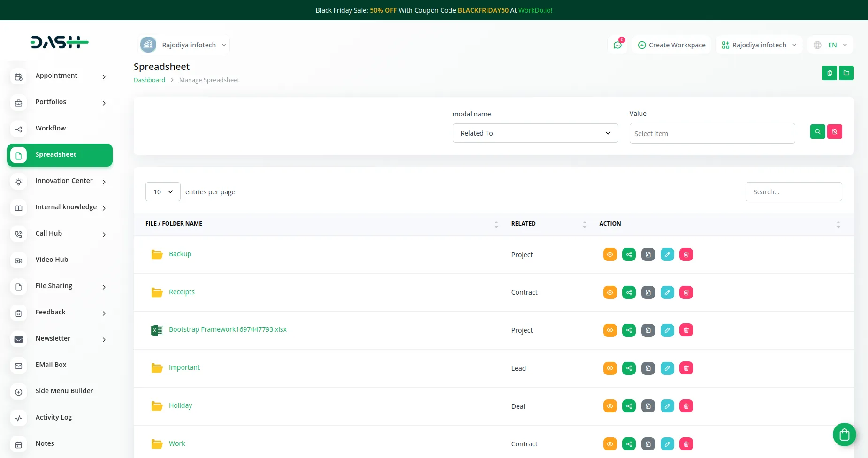This screenshot has width=868, height=458.
Task: Open the Backup folder link
Action: 180,254
